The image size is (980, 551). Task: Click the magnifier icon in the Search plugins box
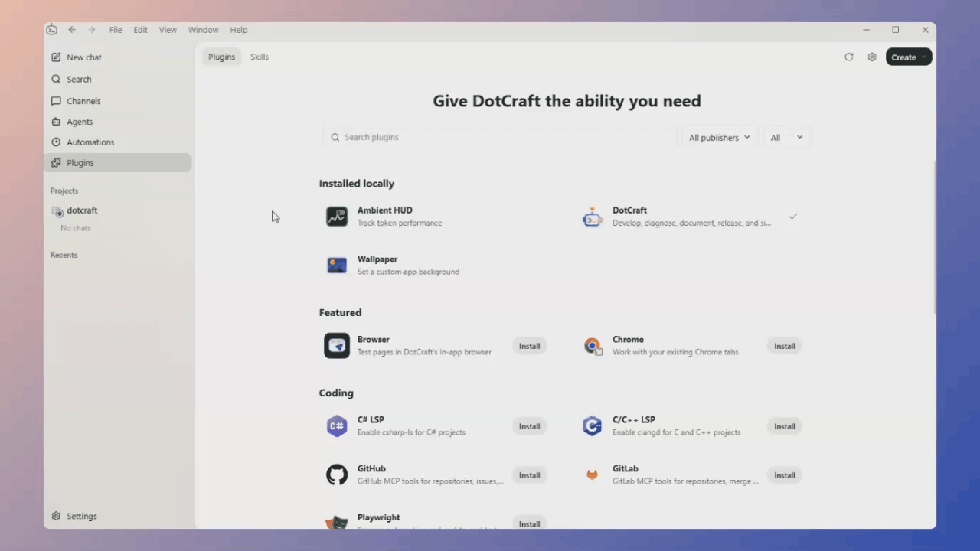pos(335,138)
